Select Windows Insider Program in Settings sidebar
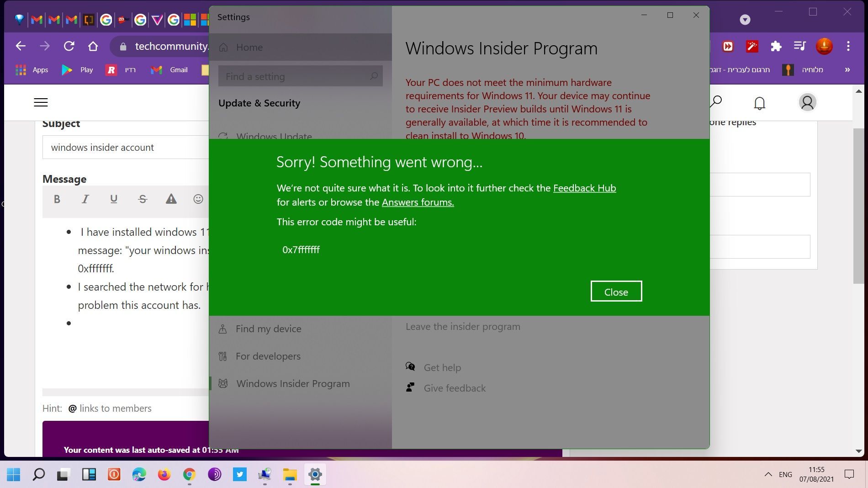 click(293, 384)
